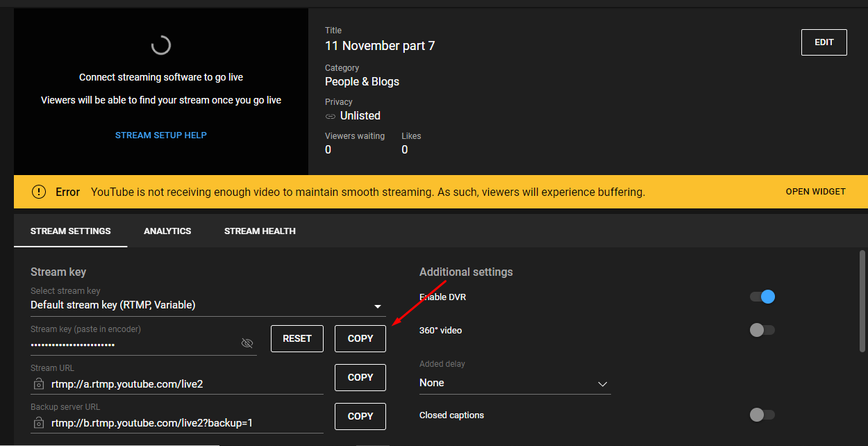Click the loading spinner in preview
This screenshot has height=446, width=868.
(160, 46)
